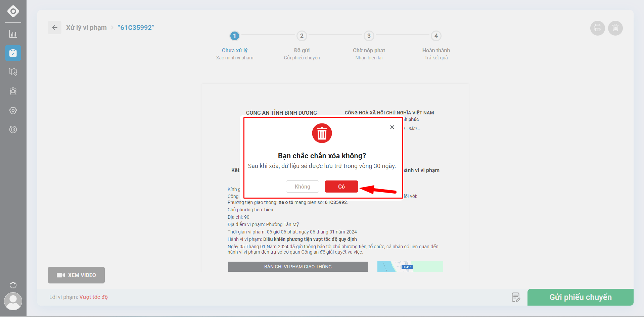Screen dimensions: 644x317
Task: Click the refresh circle icon above the avatar
Action: 13,285
